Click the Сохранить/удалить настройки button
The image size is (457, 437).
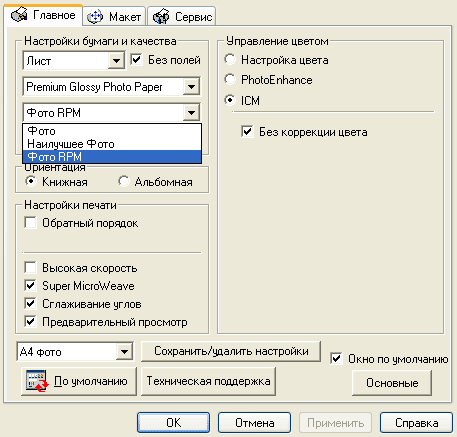(x=231, y=351)
